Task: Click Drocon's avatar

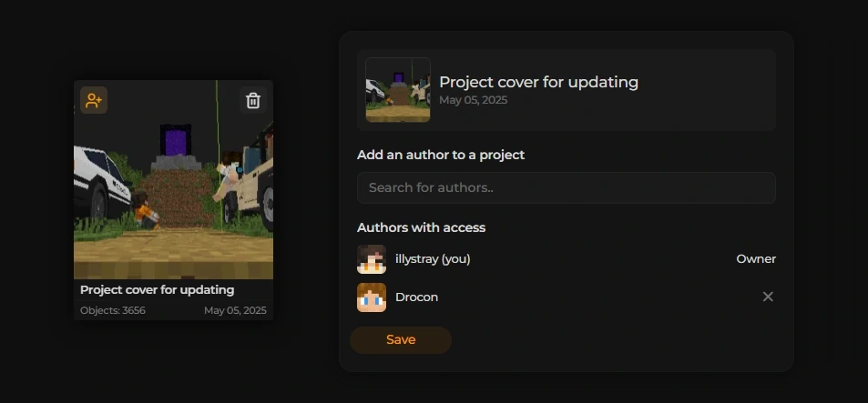Action: pos(372,297)
